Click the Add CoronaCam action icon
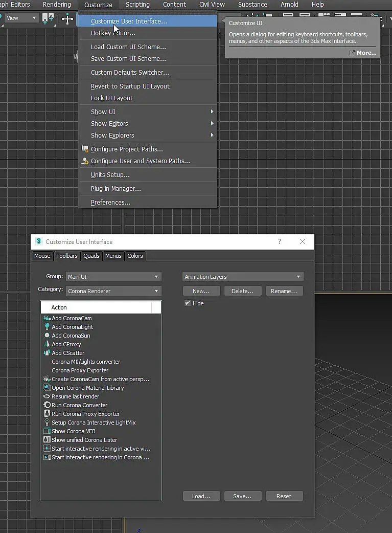This screenshot has height=533, width=392. 47,318
